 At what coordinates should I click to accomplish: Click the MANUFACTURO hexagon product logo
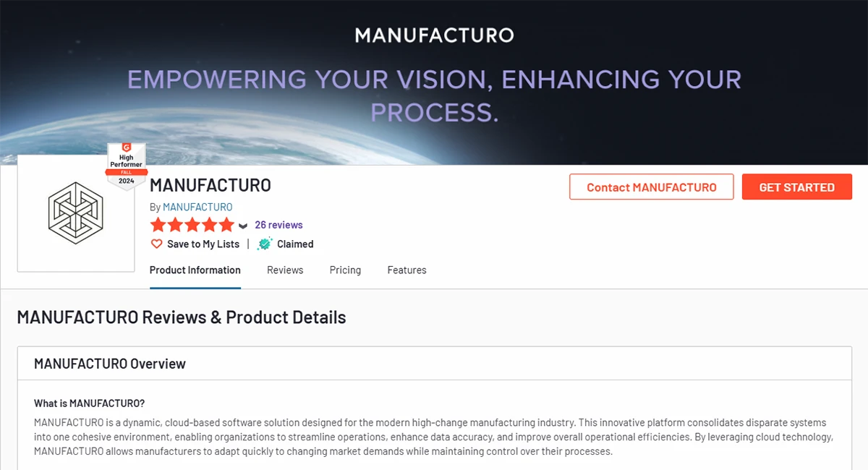coord(76,213)
